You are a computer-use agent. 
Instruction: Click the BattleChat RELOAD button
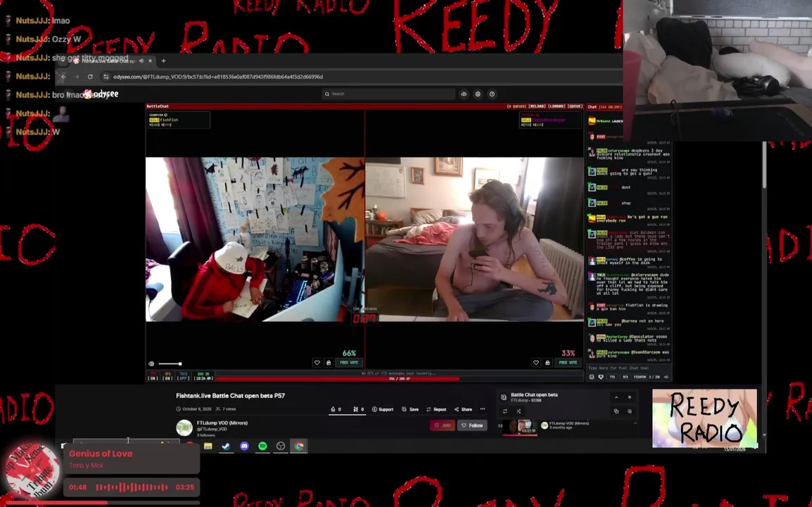pos(537,106)
